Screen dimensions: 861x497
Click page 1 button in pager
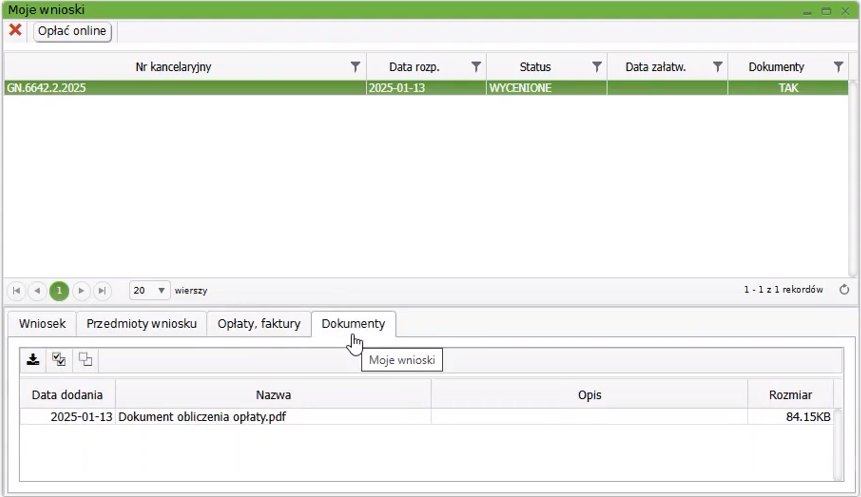pyautogui.click(x=59, y=291)
